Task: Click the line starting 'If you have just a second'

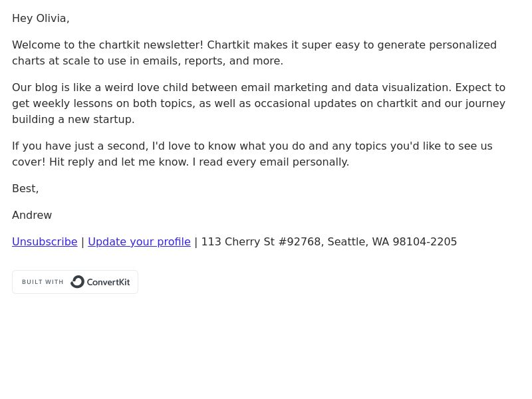Action: (x=252, y=146)
